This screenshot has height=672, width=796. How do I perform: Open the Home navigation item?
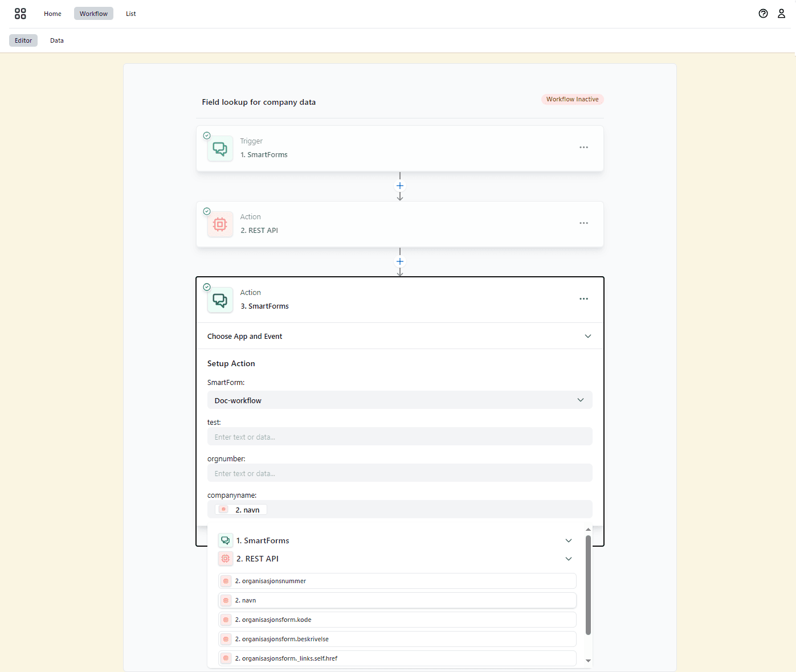pos(52,13)
